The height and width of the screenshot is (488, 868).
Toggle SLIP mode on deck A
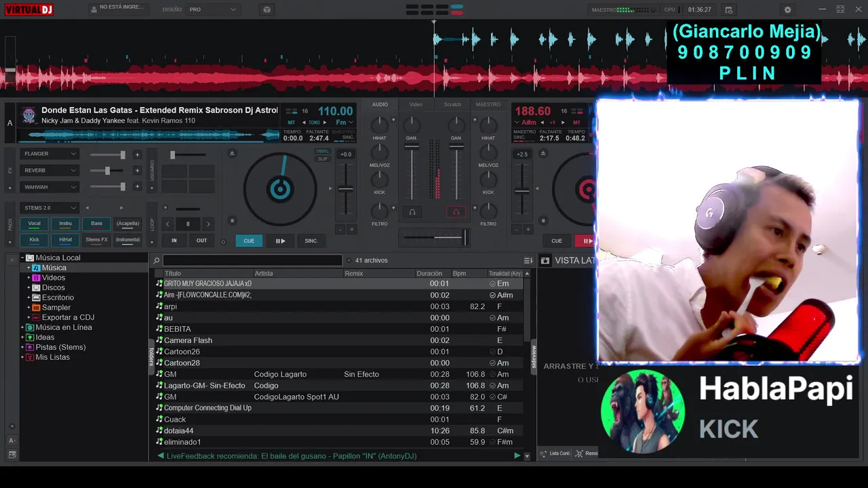coord(323,159)
